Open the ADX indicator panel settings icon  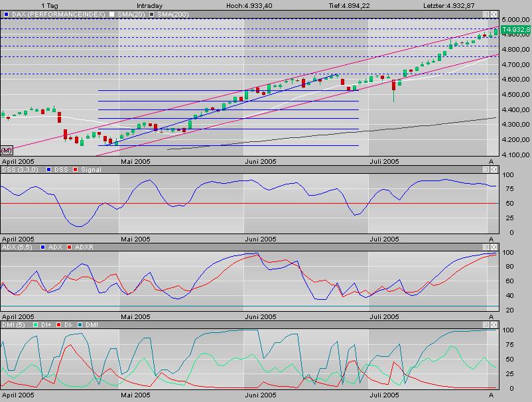pyautogui.click(x=486, y=247)
